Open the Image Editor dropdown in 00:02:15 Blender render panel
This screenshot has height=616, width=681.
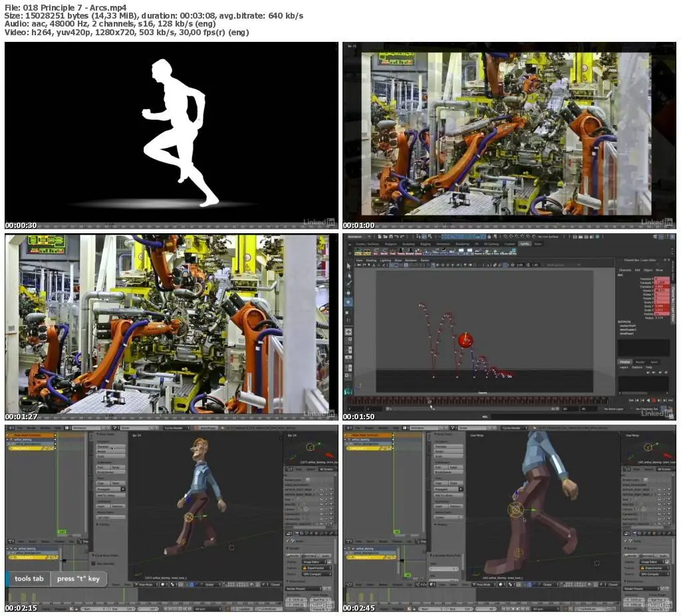(316, 562)
